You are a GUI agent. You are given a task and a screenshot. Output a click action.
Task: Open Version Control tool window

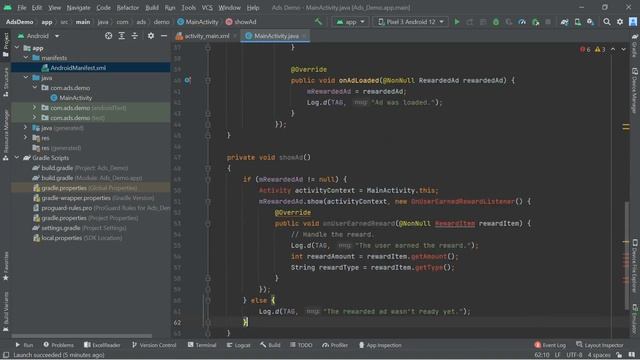tap(154, 345)
